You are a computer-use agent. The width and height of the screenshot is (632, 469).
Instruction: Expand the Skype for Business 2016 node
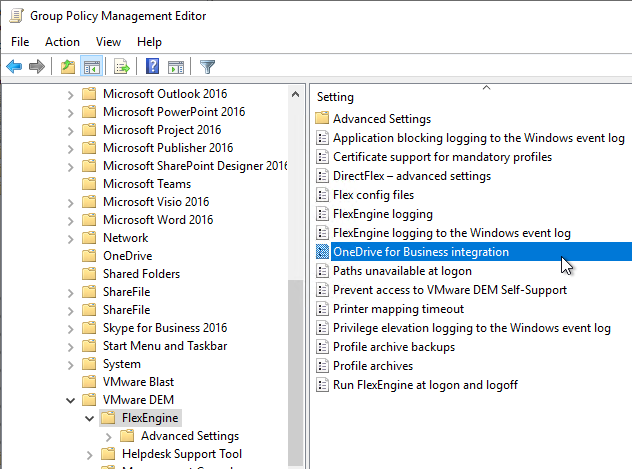pos(71,329)
